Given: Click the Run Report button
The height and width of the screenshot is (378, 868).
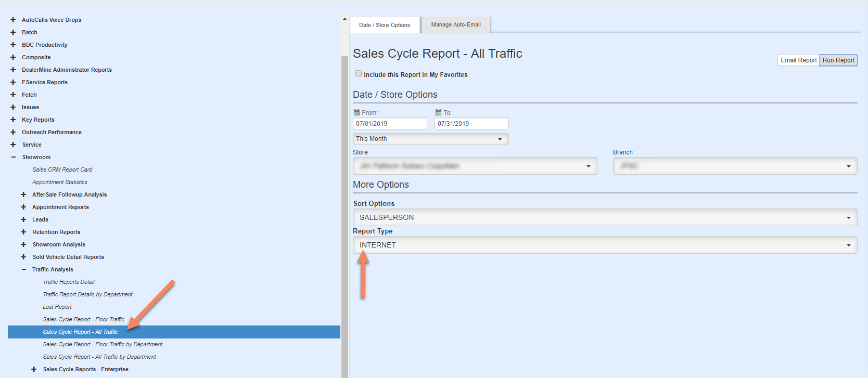Looking at the screenshot, I should [x=838, y=60].
